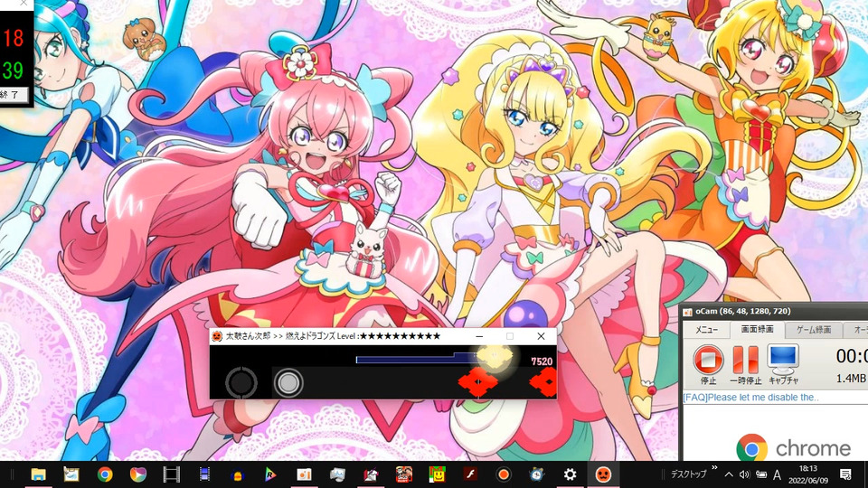Open File Explorer from the taskbar

point(38,474)
